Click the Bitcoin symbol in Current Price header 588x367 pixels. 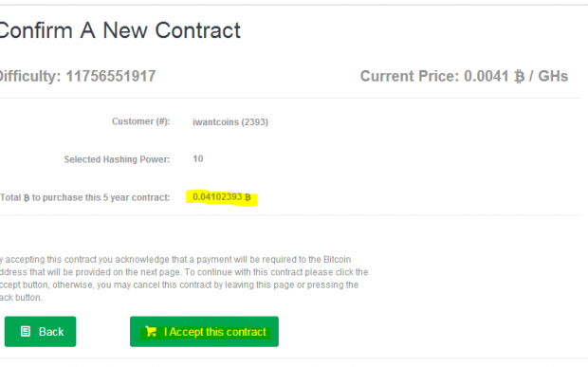coord(519,77)
